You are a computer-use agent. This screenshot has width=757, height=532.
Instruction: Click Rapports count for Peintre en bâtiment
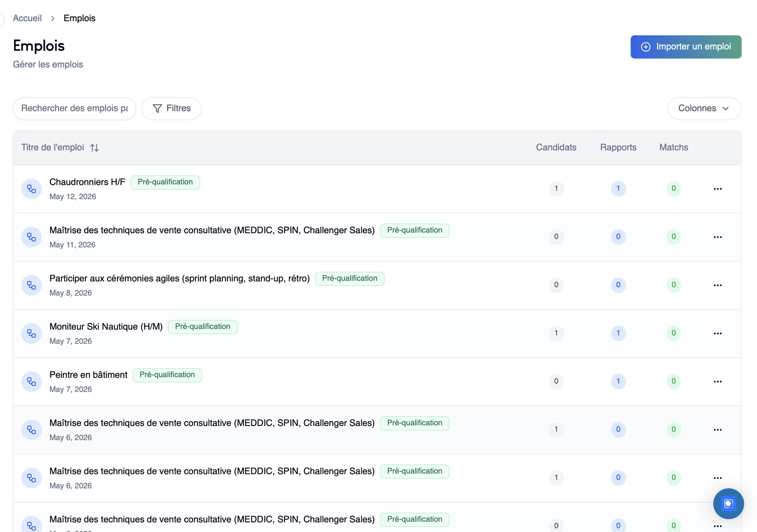point(618,381)
